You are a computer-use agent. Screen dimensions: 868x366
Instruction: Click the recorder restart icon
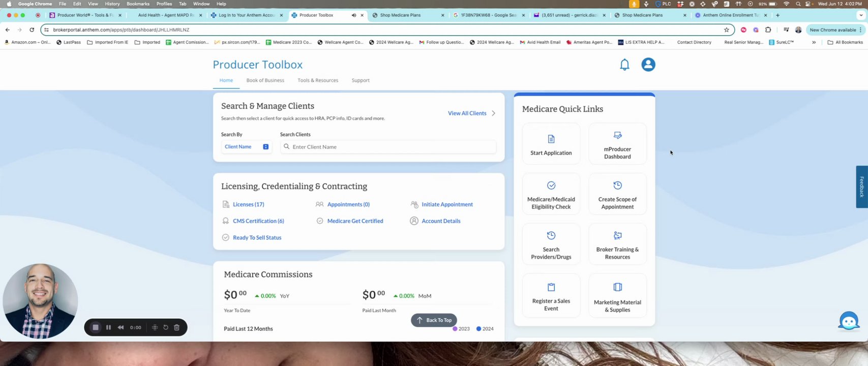pos(166,327)
